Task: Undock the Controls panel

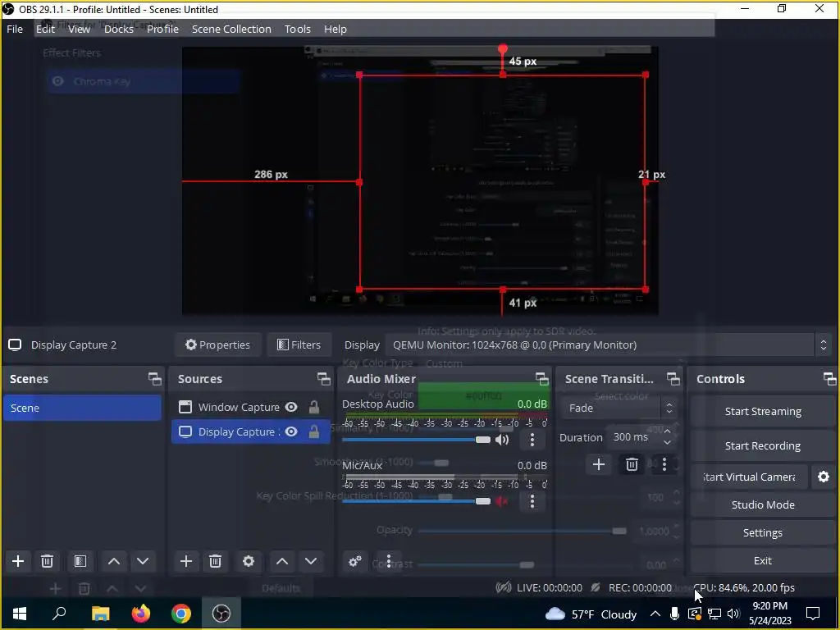Action: coord(830,379)
